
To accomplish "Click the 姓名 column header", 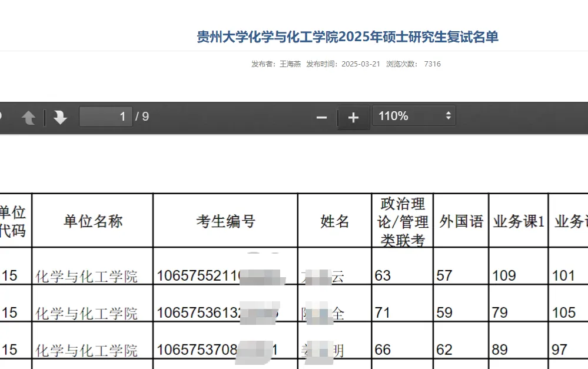I will pos(334,221).
